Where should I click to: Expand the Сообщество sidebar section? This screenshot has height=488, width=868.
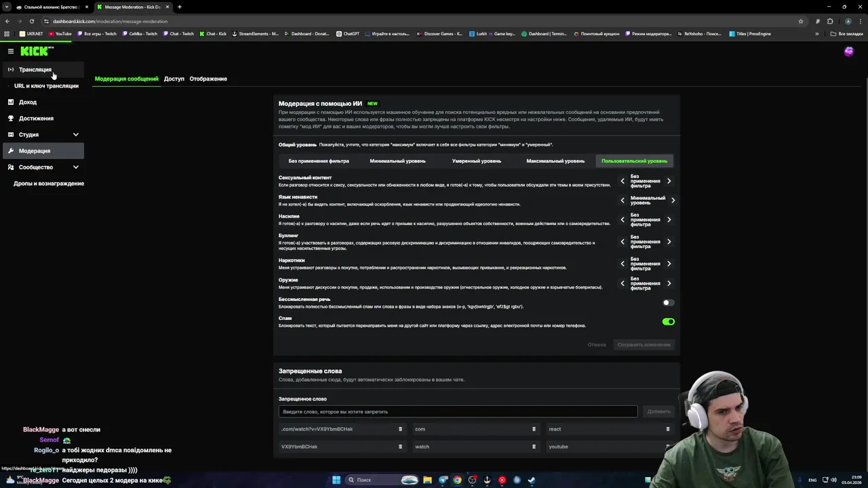point(75,167)
